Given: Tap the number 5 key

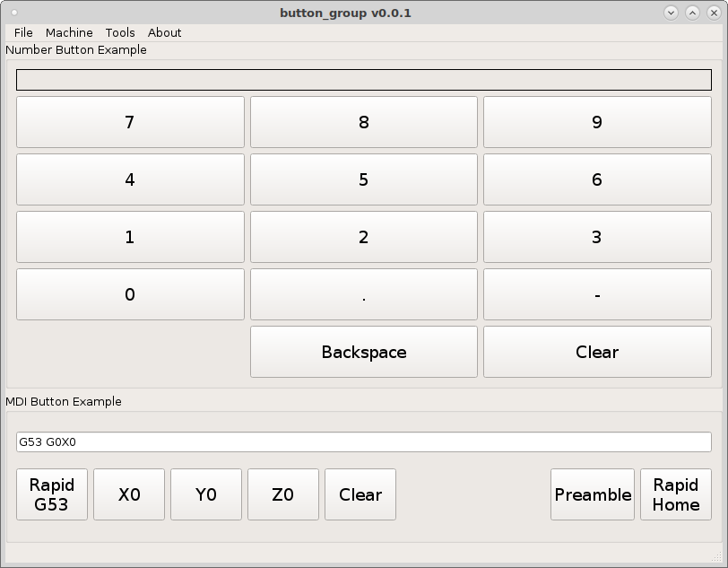Looking at the screenshot, I should (363, 179).
